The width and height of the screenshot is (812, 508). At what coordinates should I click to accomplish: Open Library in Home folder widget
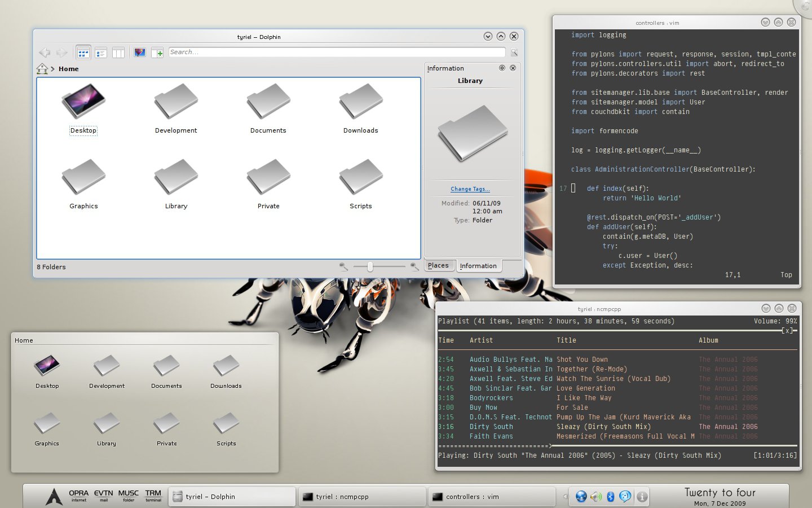tap(107, 429)
